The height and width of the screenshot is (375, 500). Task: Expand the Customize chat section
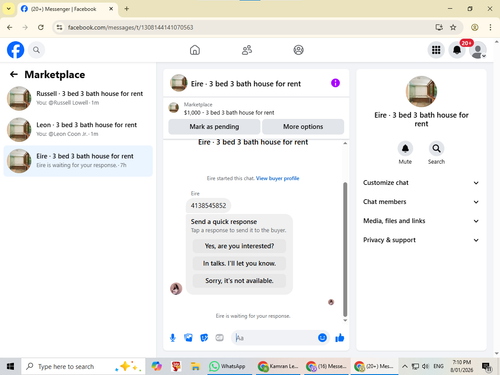point(421,183)
